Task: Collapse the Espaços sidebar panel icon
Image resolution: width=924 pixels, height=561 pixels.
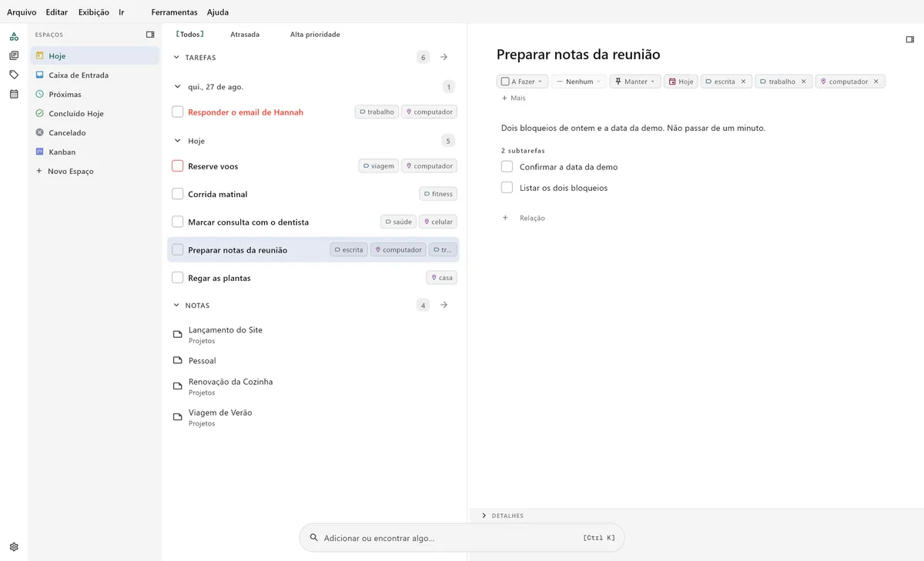Action: [150, 35]
